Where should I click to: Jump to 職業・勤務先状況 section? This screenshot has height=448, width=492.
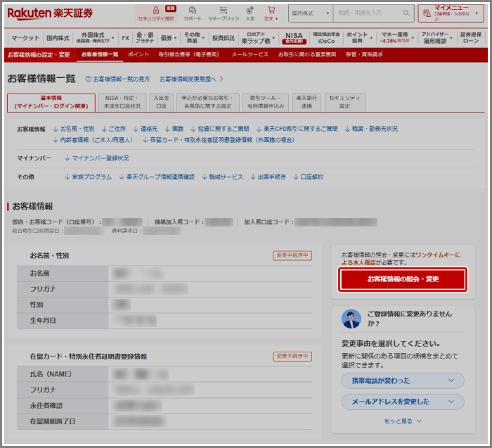click(x=372, y=129)
